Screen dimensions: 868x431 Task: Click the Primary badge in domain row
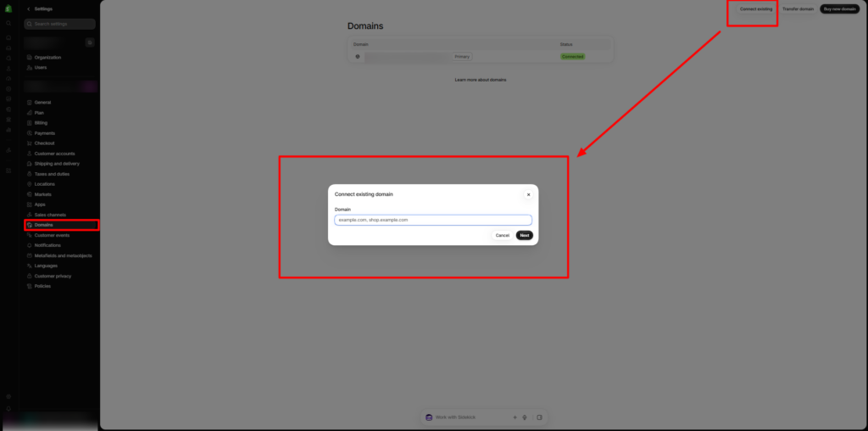pos(462,57)
